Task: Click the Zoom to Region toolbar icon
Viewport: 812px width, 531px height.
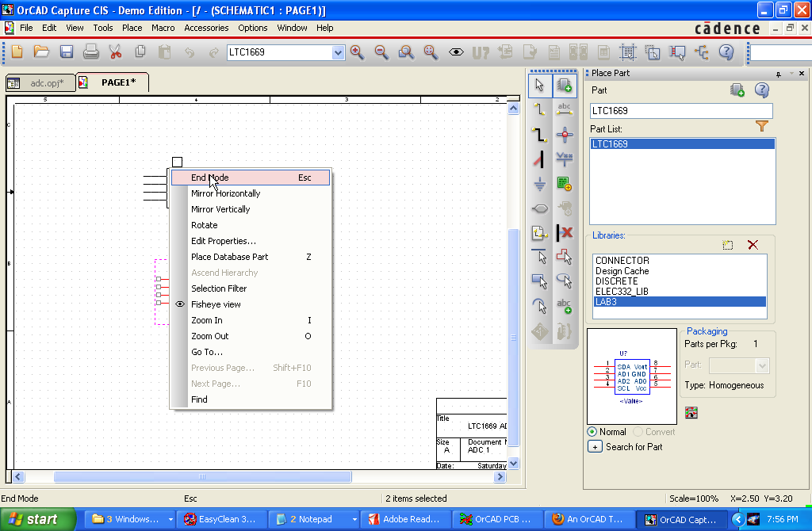Action: [406, 52]
